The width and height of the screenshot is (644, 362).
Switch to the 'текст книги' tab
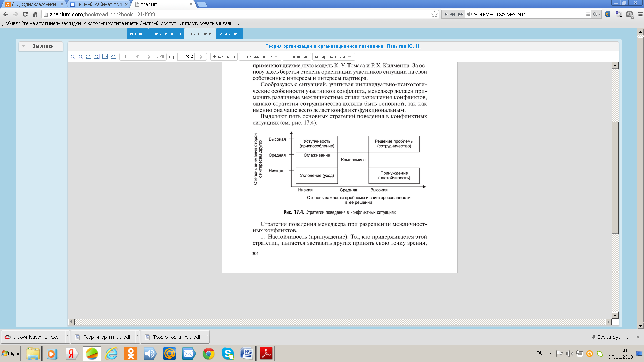coord(200,34)
